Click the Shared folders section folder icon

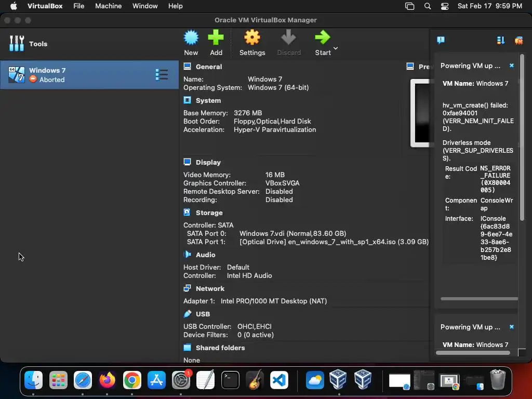pos(187,348)
